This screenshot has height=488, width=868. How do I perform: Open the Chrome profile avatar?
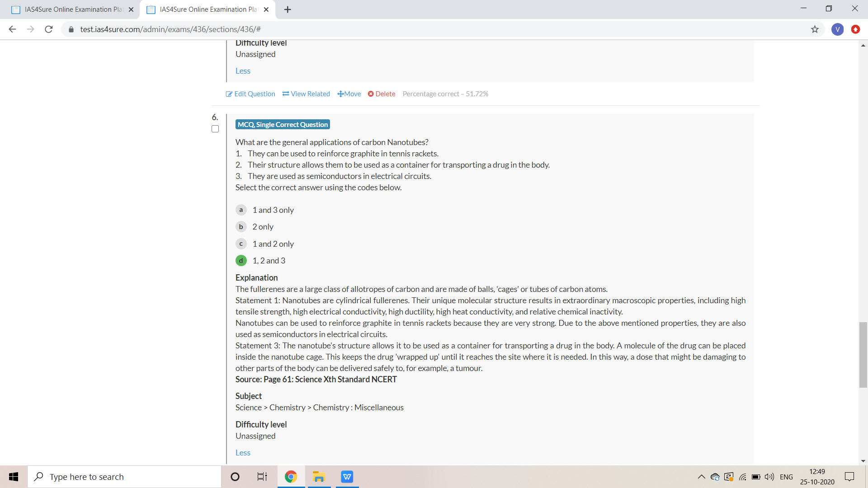[837, 29]
